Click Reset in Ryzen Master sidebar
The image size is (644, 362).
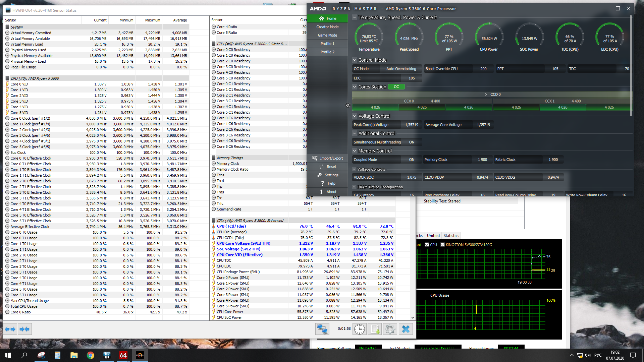327,167
